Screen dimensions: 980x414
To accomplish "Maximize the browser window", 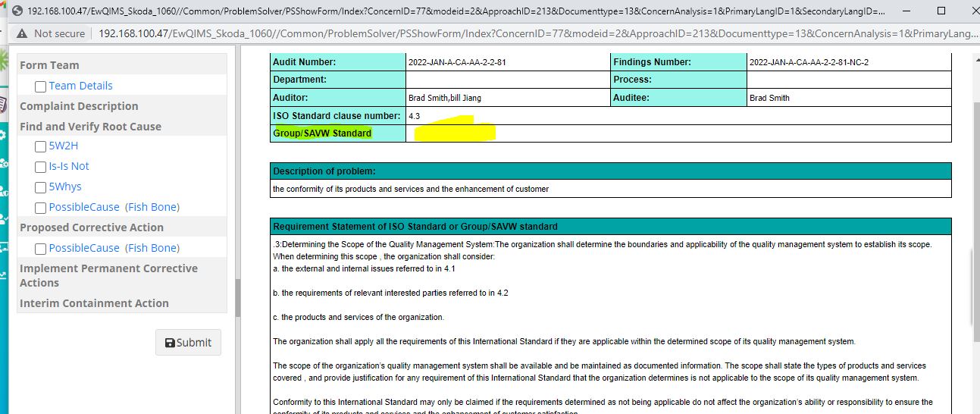I will 941,11.
